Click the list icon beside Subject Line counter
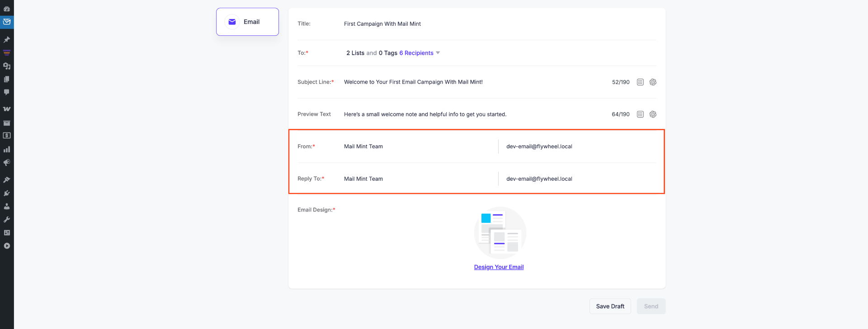 point(640,82)
